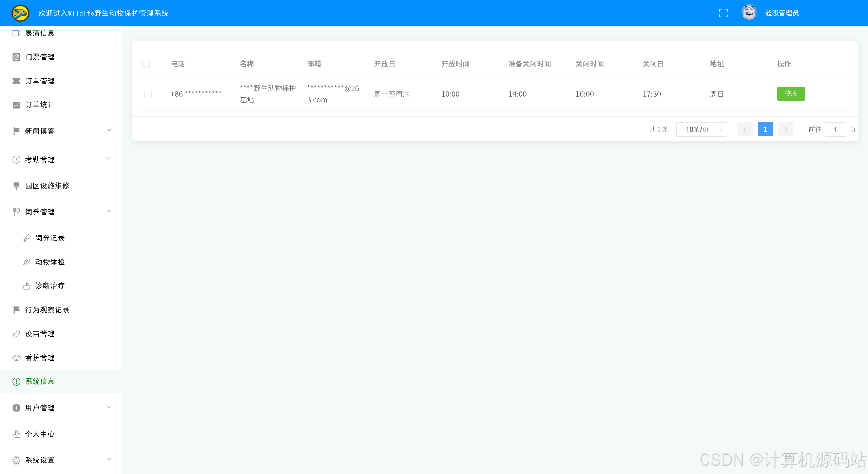Click the 电话 column header
This screenshot has width=868, height=474.
tap(178, 64)
